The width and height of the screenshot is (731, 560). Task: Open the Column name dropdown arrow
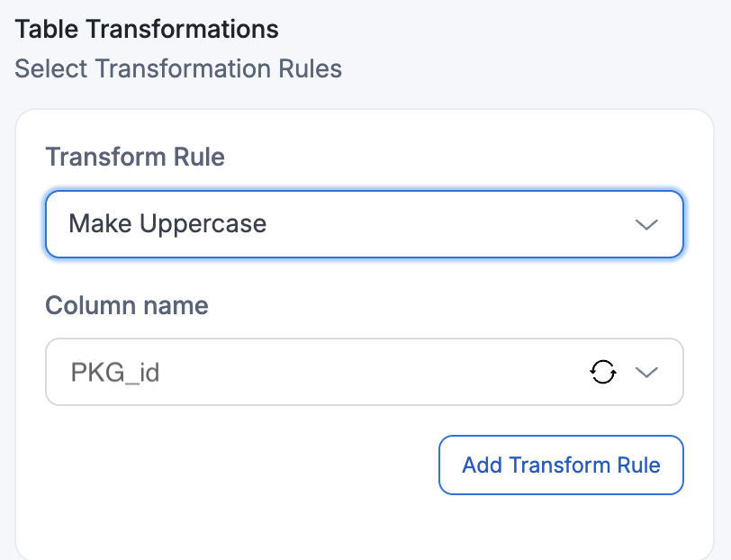coord(646,372)
